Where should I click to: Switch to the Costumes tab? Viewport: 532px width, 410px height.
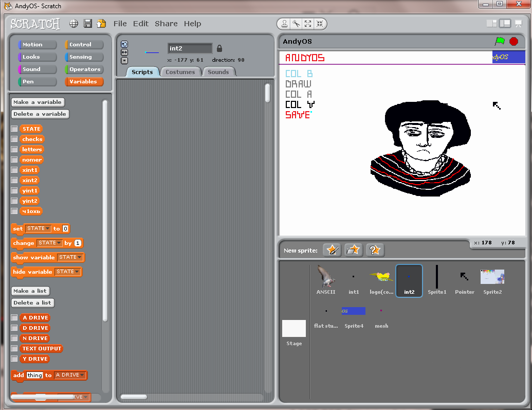(x=180, y=72)
